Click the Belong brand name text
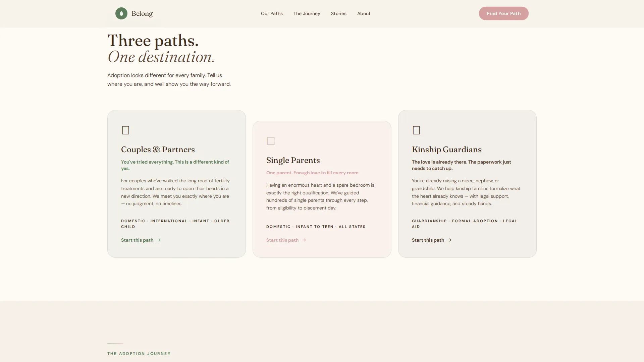Image resolution: width=644 pixels, height=362 pixels. point(142,13)
